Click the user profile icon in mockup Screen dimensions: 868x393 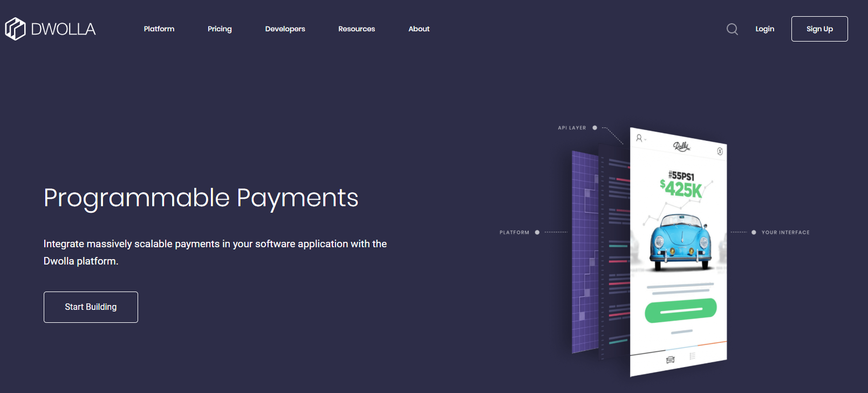tap(639, 138)
